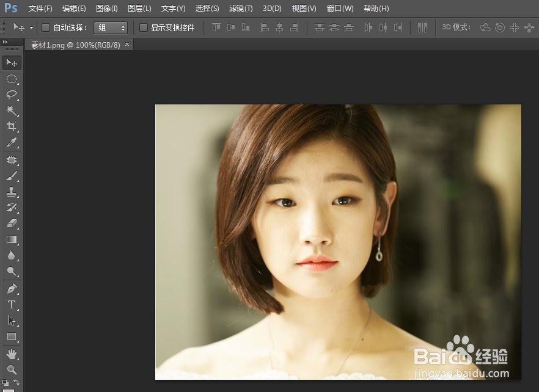Screen dimensions: 539x392
Task: Click the align top edges icon
Action: 216,27
